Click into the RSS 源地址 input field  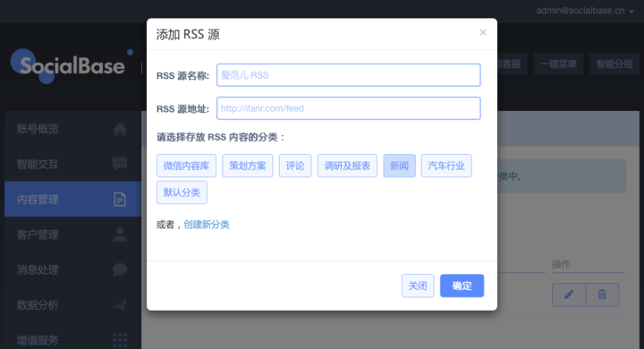348,108
